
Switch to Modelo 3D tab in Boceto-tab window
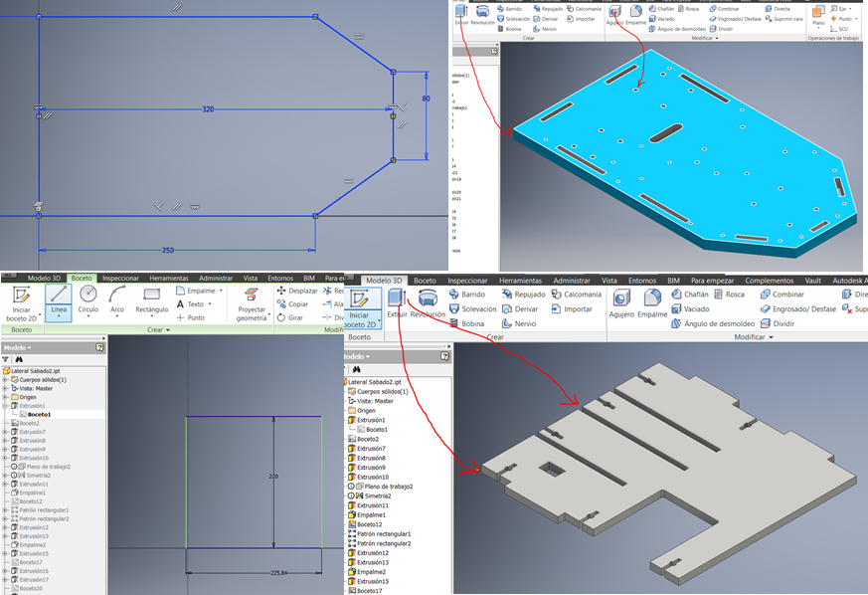(x=44, y=279)
